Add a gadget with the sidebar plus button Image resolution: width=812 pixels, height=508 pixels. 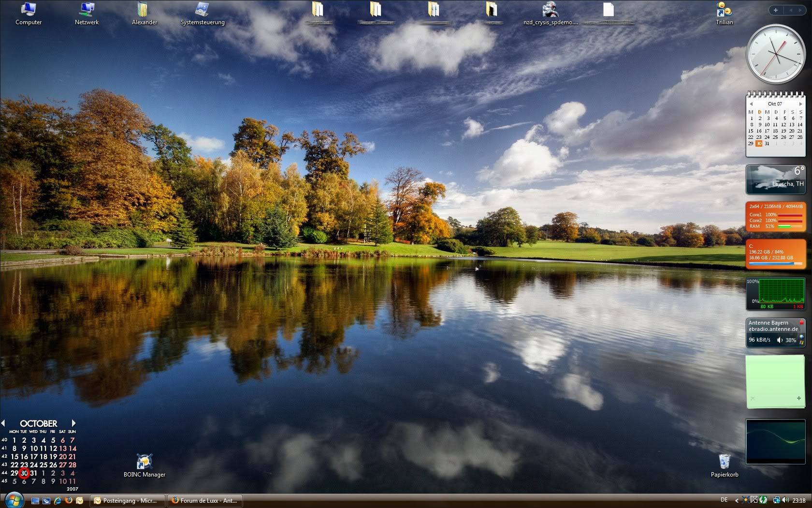[776, 10]
